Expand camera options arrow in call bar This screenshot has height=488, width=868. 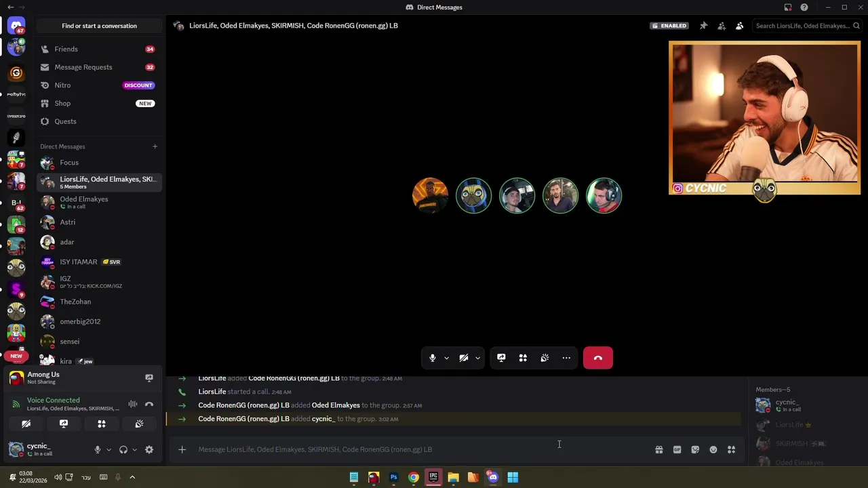[477, 358]
